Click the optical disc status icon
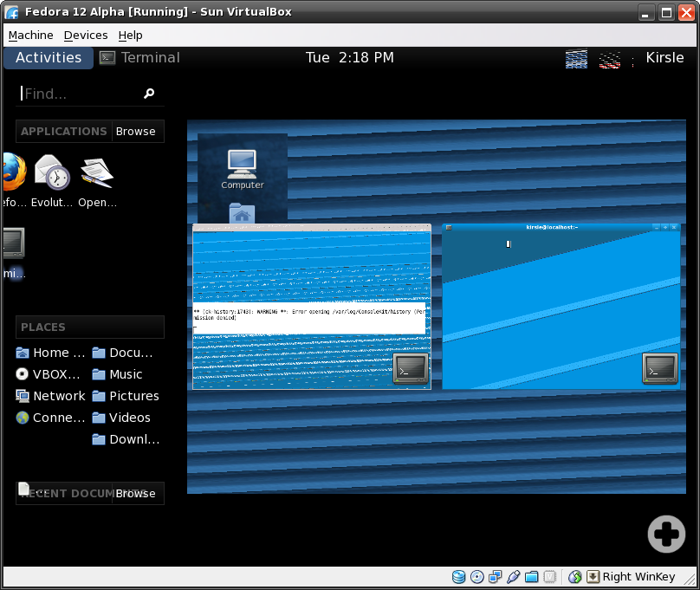This screenshot has height=590, width=700. tap(476, 577)
